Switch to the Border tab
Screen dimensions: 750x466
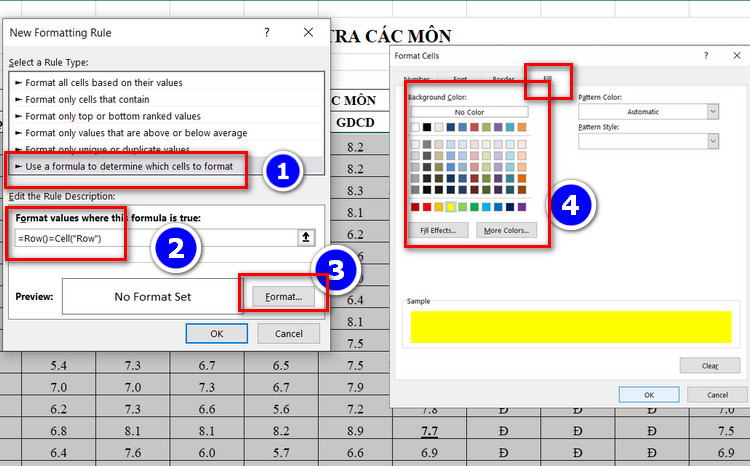[x=503, y=78]
